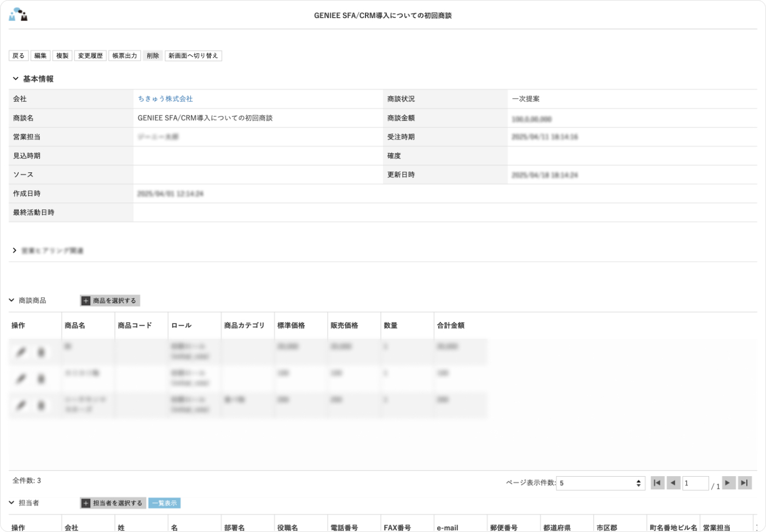The image size is (766, 532).
Task: Edit second product row pencil icon
Action: (21, 379)
